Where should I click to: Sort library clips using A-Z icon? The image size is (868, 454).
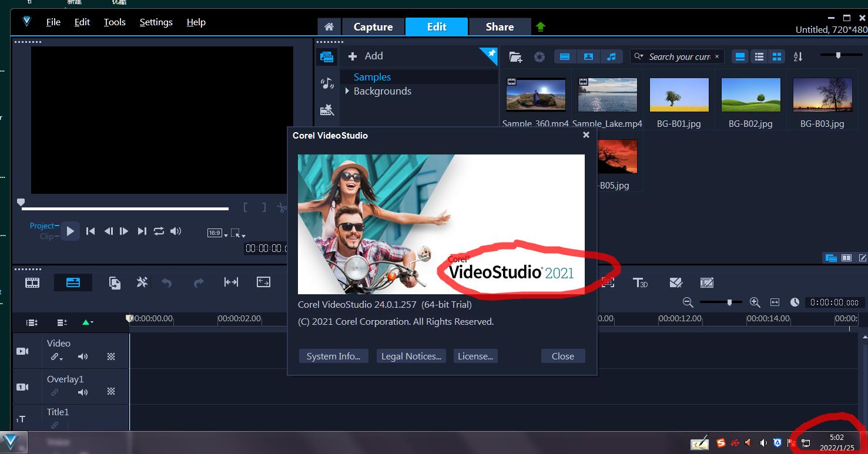798,57
